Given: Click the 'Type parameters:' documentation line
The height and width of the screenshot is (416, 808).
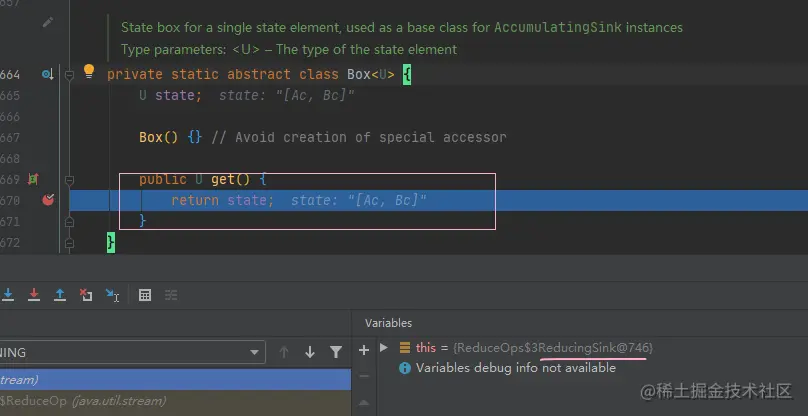Looking at the screenshot, I should (x=289, y=50).
